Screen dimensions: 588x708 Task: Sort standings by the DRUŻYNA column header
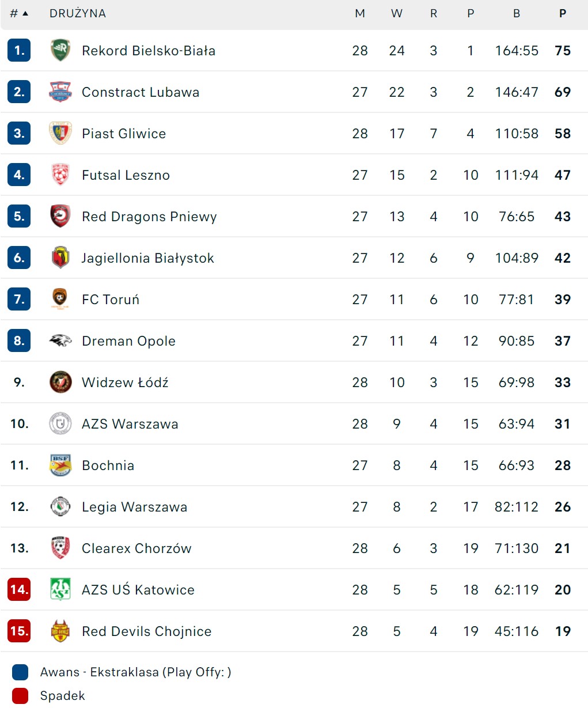(x=78, y=14)
